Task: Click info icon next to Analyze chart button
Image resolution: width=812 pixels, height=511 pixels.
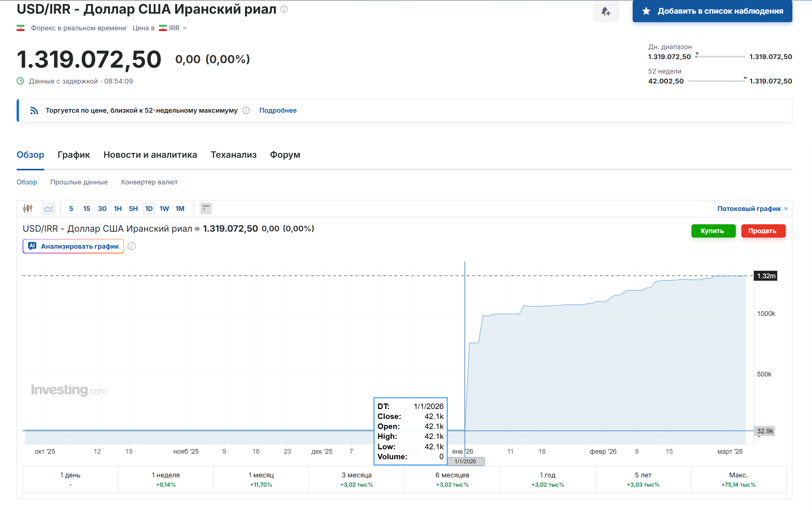Action: (x=132, y=246)
